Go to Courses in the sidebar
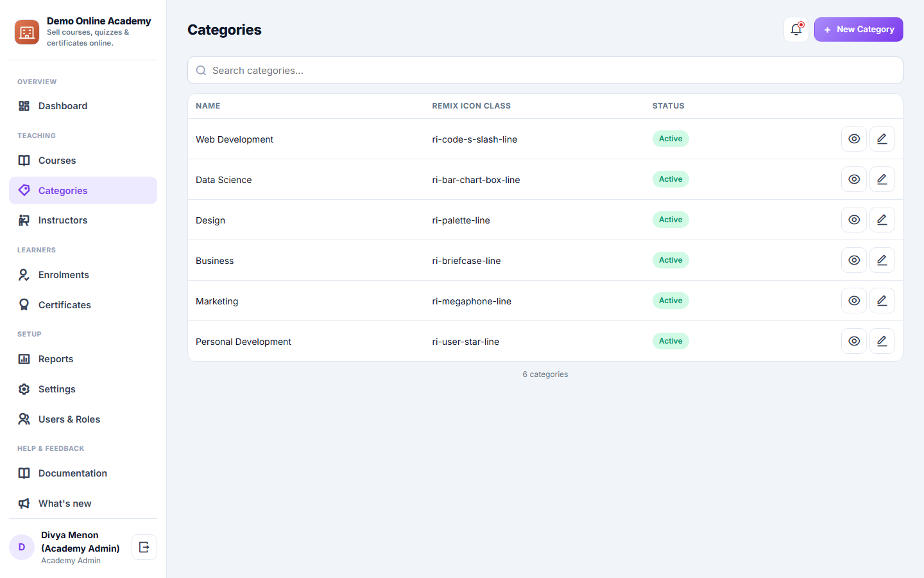 click(x=83, y=161)
